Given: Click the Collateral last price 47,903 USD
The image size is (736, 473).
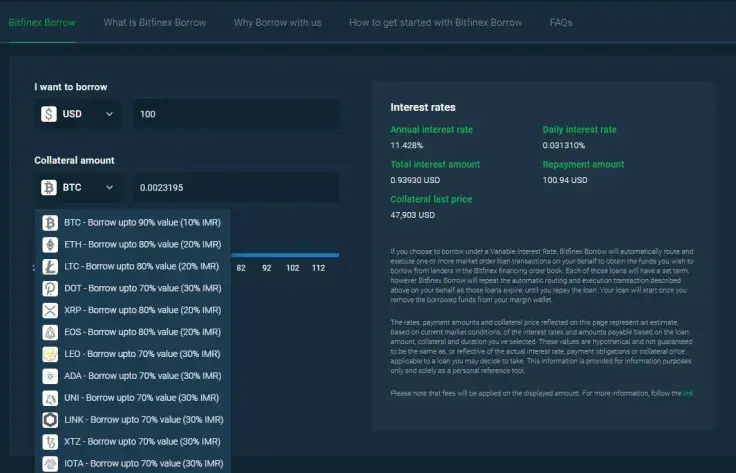Looking at the screenshot, I should tap(413, 215).
